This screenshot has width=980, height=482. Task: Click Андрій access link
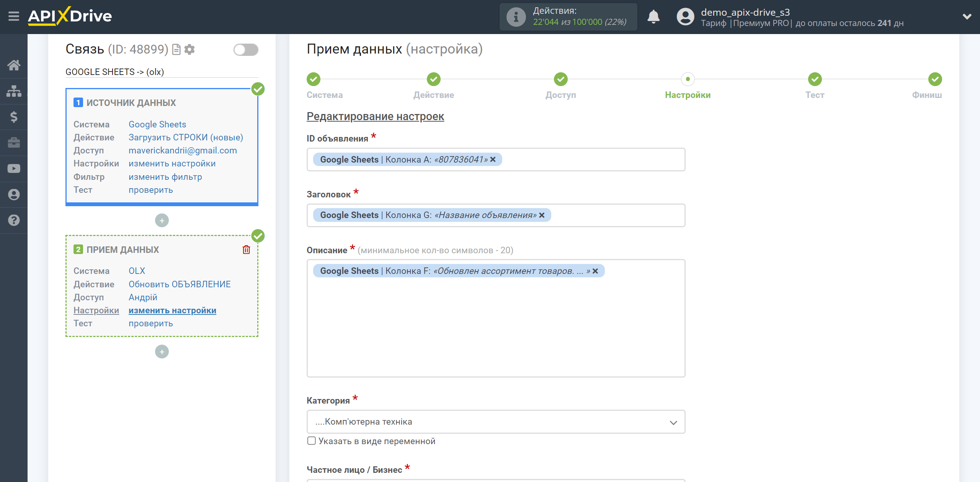143,297
